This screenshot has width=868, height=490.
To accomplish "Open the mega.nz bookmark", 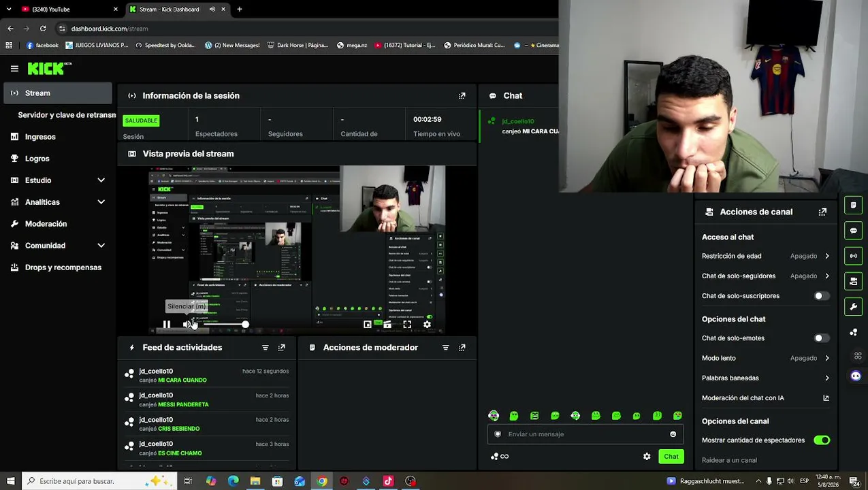I will (352, 46).
